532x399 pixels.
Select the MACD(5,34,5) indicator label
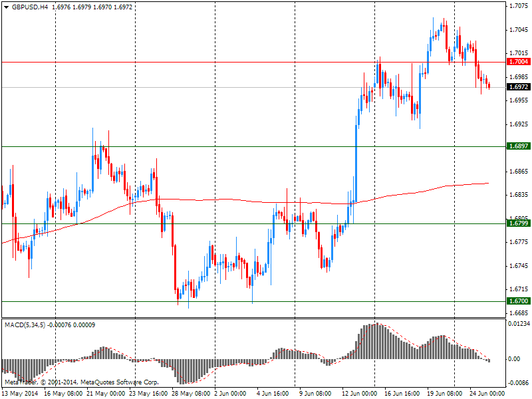tap(25, 325)
